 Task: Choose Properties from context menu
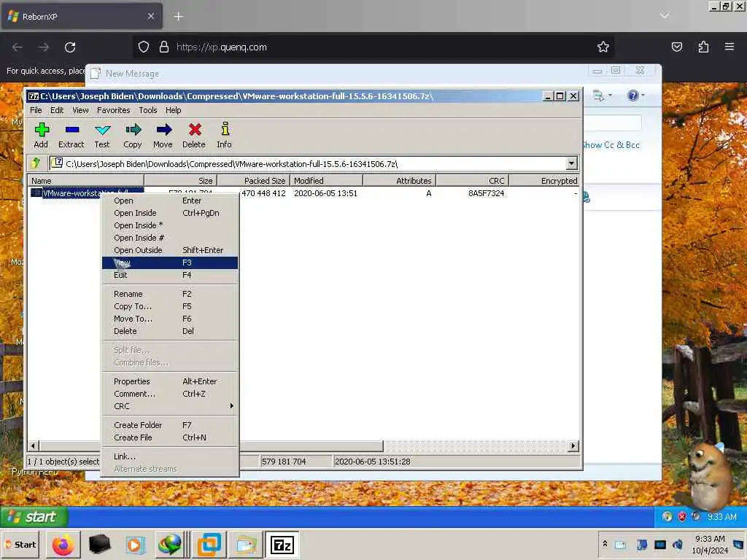pyautogui.click(x=169, y=381)
